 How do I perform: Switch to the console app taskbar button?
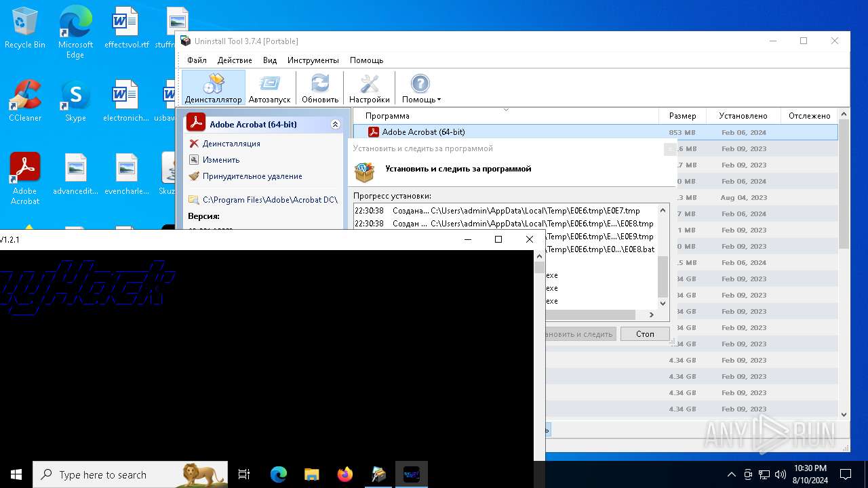click(x=411, y=474)
